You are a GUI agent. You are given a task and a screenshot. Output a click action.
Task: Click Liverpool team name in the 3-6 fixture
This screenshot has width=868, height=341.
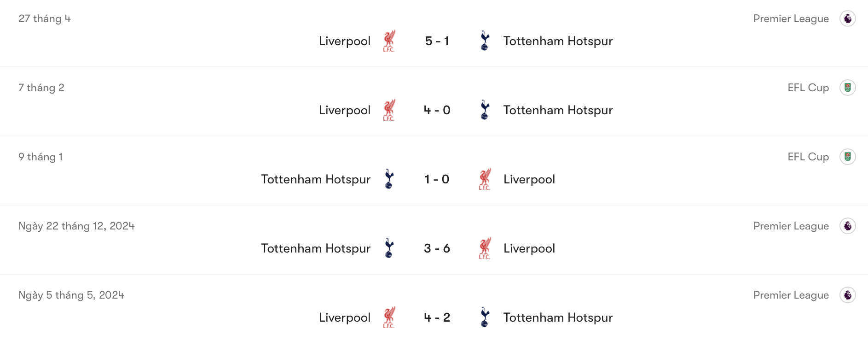point(529,248)
